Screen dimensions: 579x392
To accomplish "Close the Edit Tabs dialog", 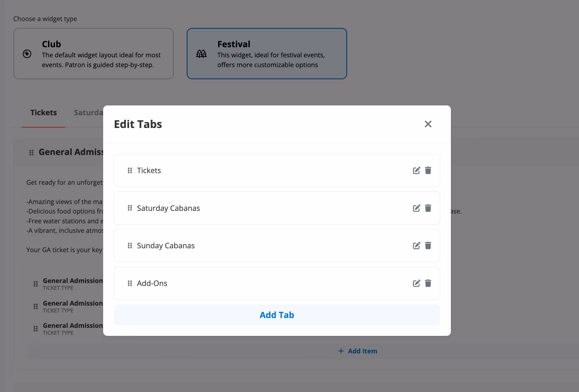I will (428, 124).
